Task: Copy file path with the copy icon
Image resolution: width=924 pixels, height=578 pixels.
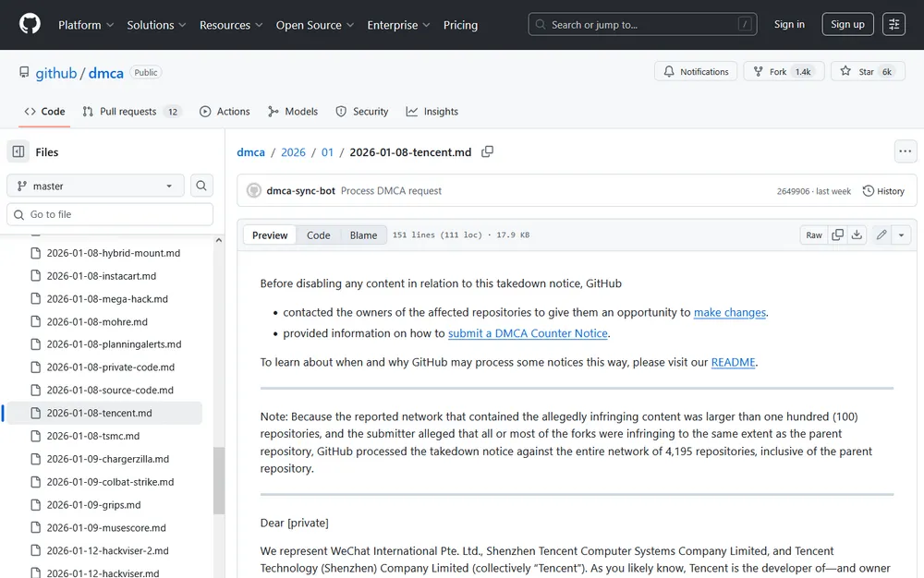Action: [487, 151]
